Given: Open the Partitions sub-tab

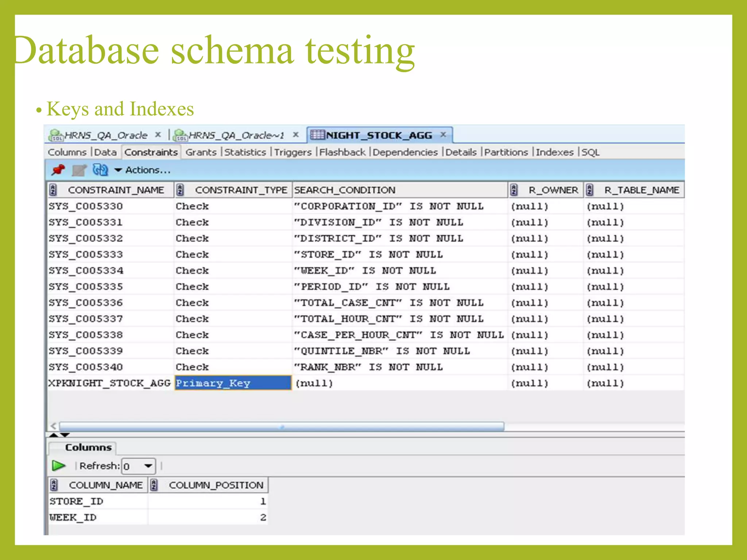Looking at the screenshot, I should pos(506,152).
